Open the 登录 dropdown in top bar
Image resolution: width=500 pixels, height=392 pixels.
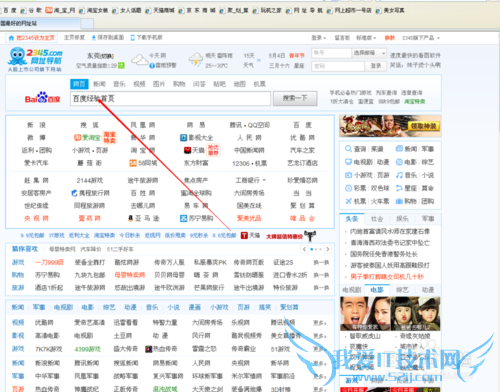point(318,38)
